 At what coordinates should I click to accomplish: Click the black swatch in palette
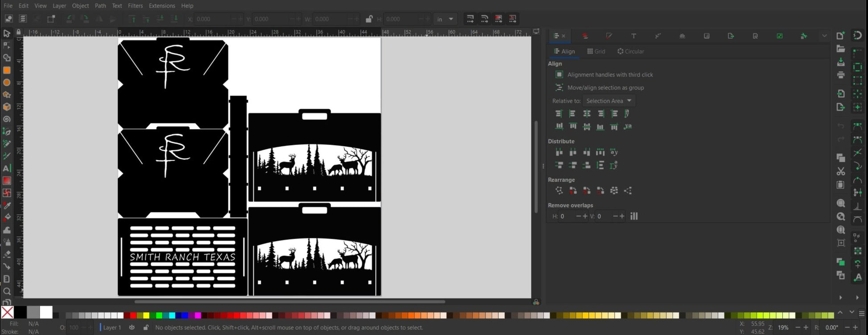(x=20, y=312)
